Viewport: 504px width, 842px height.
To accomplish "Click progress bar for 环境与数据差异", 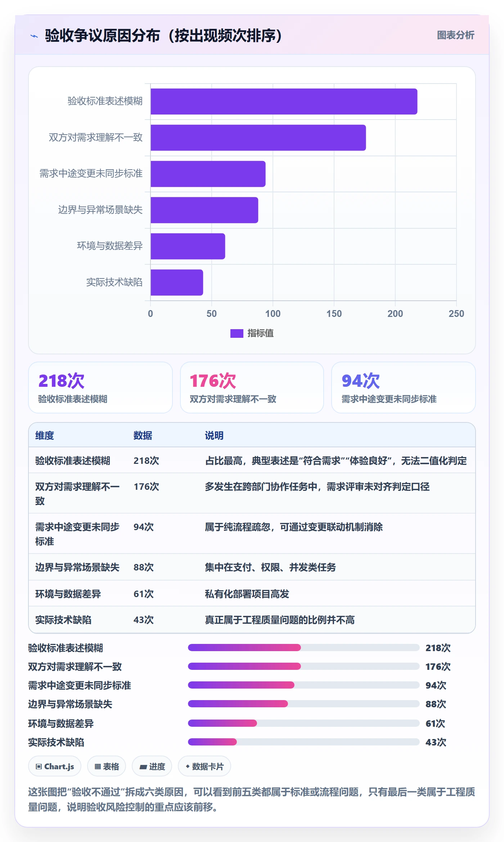I will 303,723.
